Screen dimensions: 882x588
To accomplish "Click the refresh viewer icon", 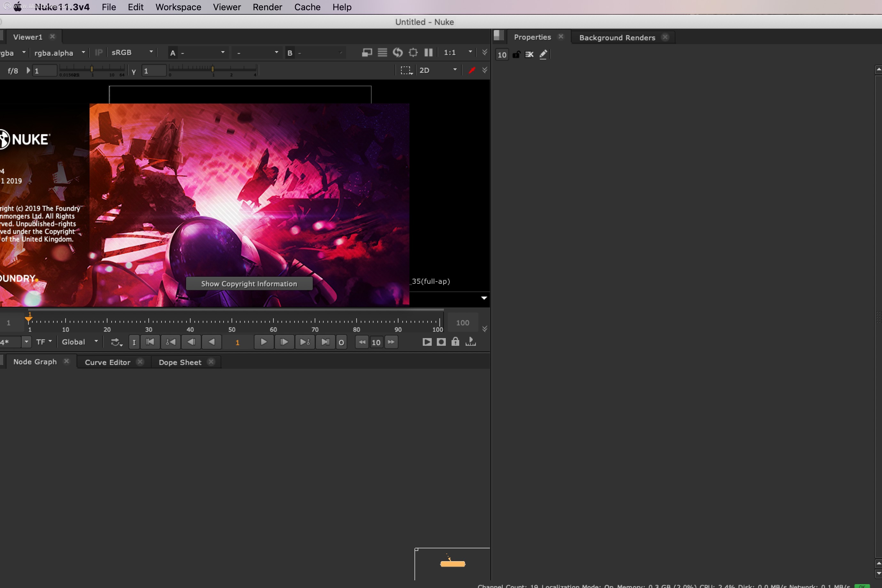I will (398, 52).
